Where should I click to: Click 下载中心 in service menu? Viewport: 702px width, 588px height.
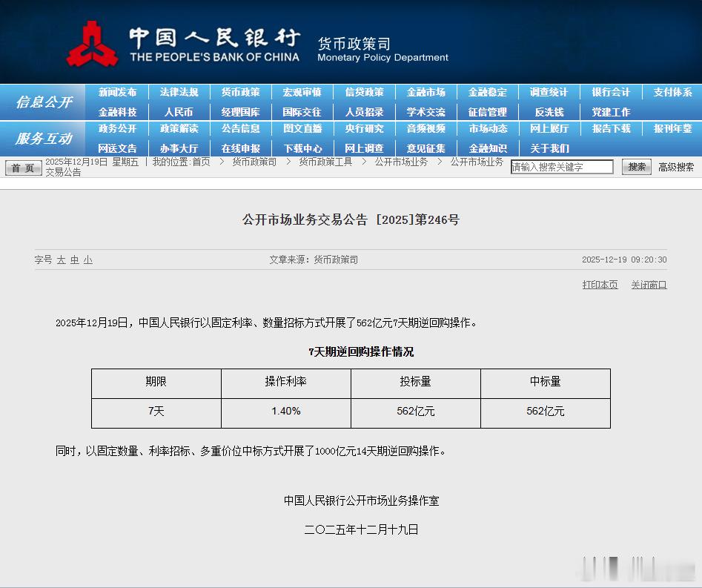pyautogui.click(x=302, y=148)
